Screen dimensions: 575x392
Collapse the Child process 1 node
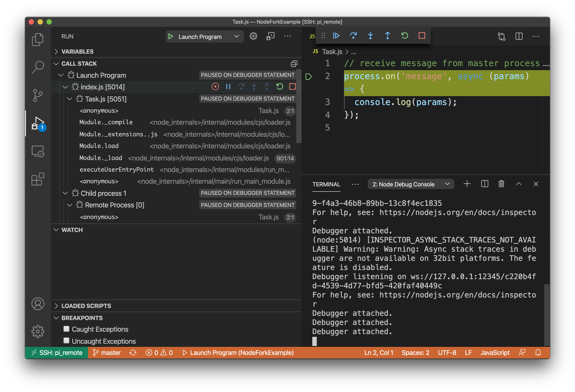pos(65,193)
